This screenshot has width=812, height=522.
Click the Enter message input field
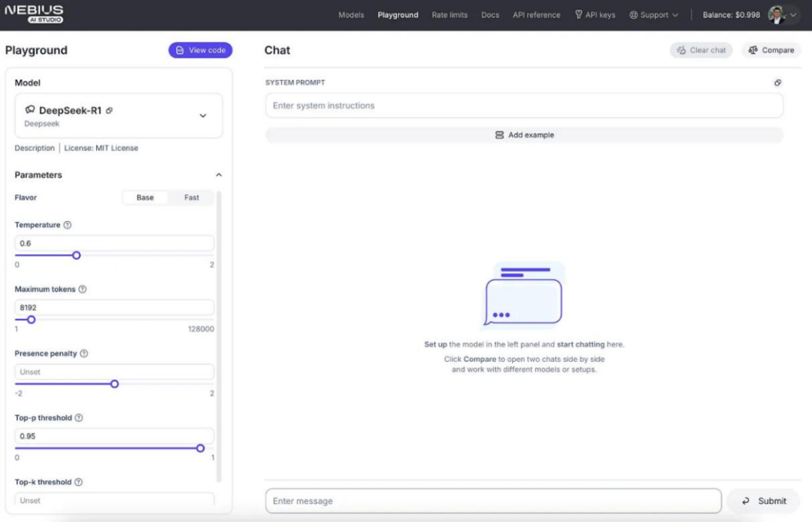pos(493,501)
